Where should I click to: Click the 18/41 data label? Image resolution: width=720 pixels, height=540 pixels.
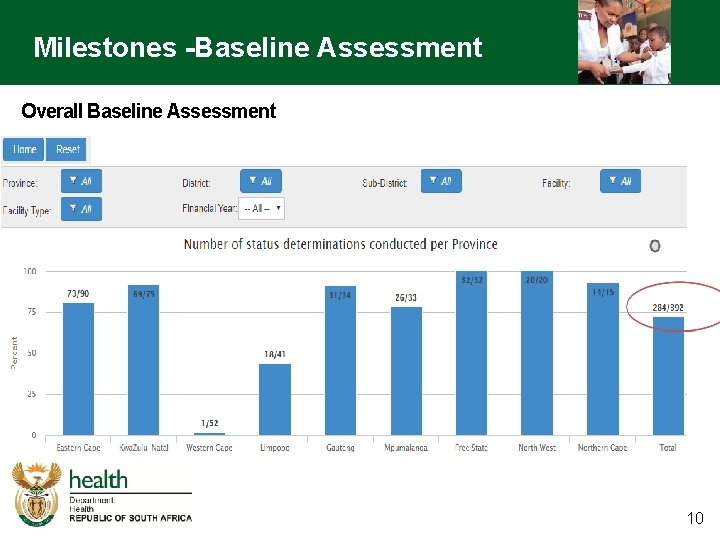coord(275,354)
